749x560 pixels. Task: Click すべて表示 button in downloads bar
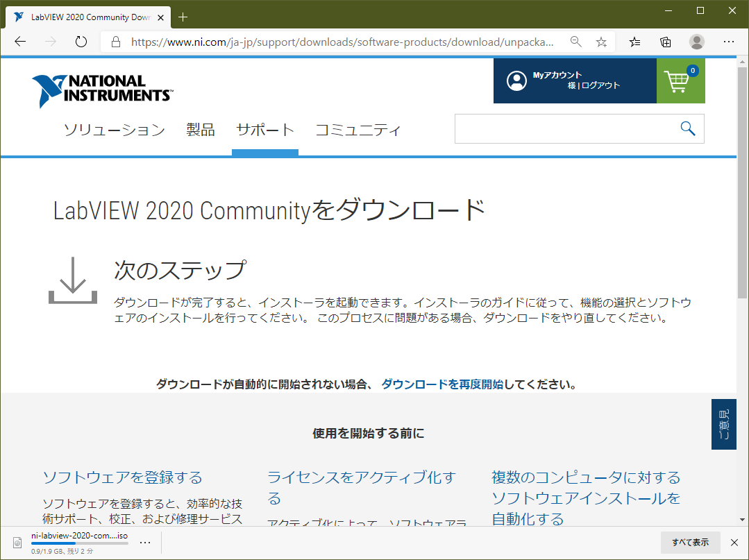click(690, 543)
